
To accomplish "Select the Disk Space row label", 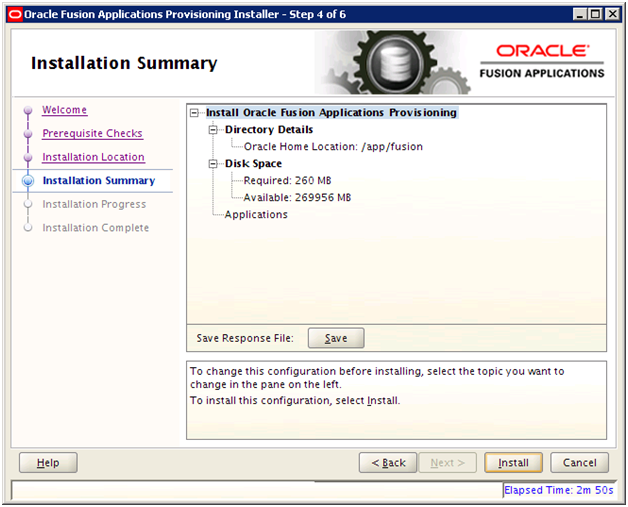I will (x=253, y=164).
